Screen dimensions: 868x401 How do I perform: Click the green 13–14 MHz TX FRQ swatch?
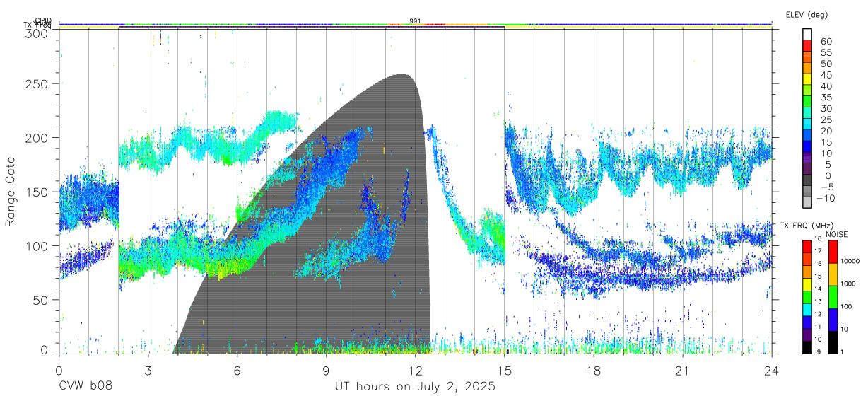pos(808,296)
